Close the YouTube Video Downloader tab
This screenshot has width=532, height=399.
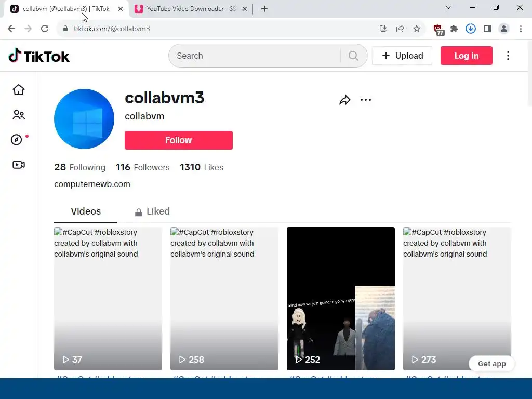245,9
